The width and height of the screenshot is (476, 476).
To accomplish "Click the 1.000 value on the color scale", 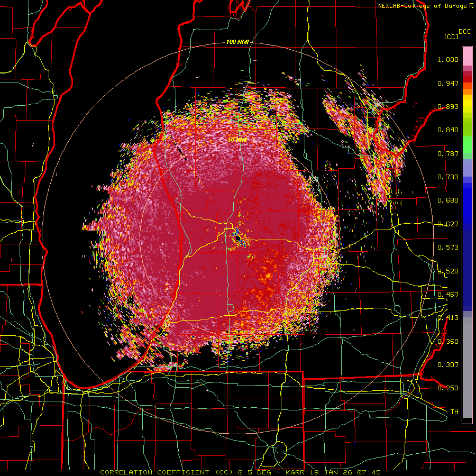I will click(448, 59).
